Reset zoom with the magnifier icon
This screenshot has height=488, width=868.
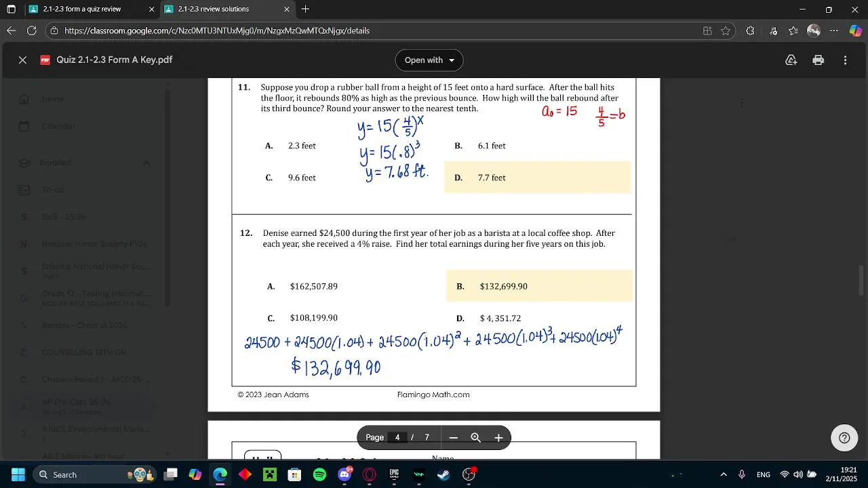[476, 437]
